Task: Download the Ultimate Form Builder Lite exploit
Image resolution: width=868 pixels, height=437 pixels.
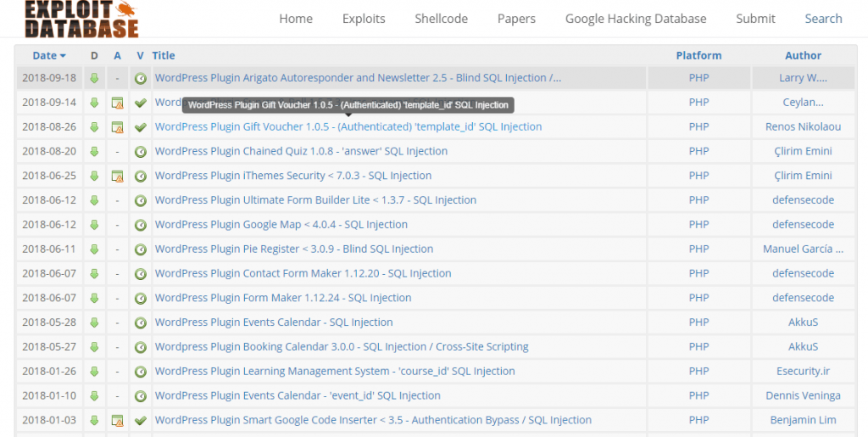Action: pos(94,200)
